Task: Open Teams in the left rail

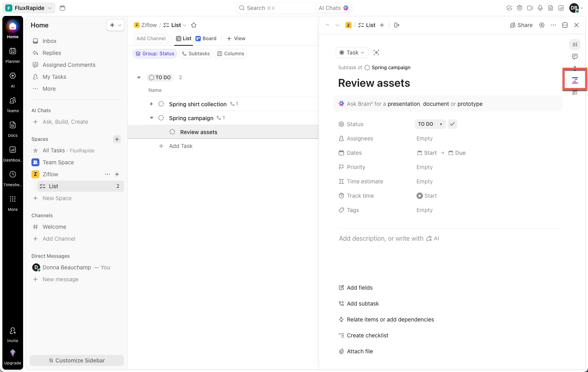Action: (13, 104)
